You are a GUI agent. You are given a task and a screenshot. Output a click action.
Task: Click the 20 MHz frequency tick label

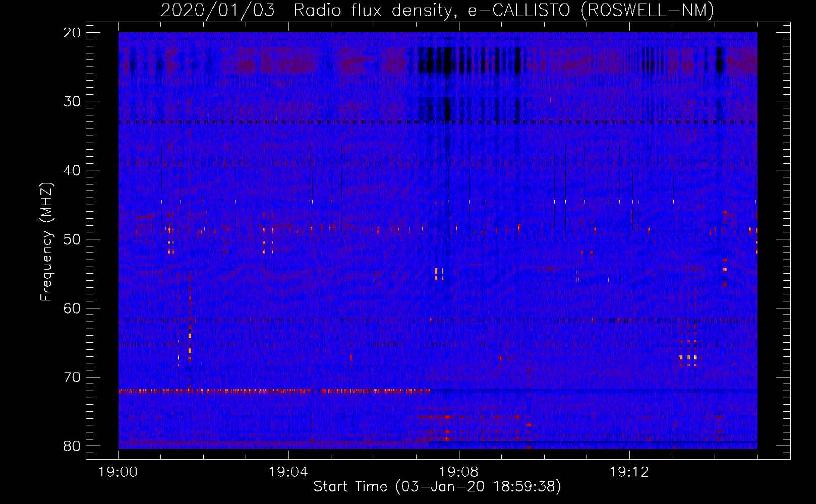coord(73,33)
